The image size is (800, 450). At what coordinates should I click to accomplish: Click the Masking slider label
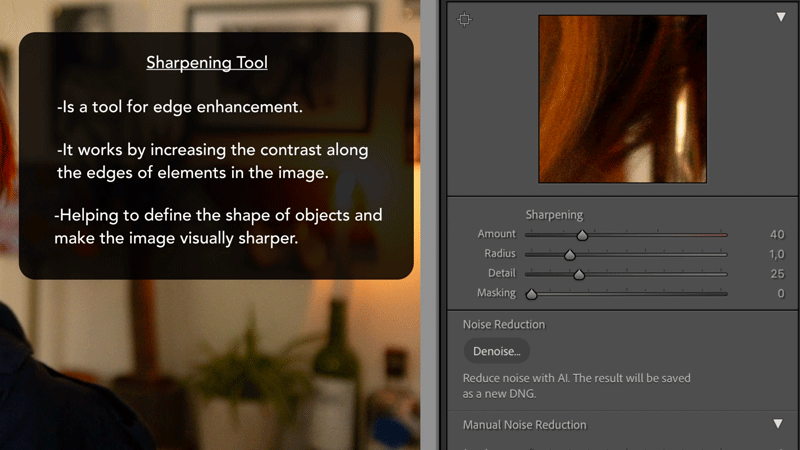pos(496,293)
